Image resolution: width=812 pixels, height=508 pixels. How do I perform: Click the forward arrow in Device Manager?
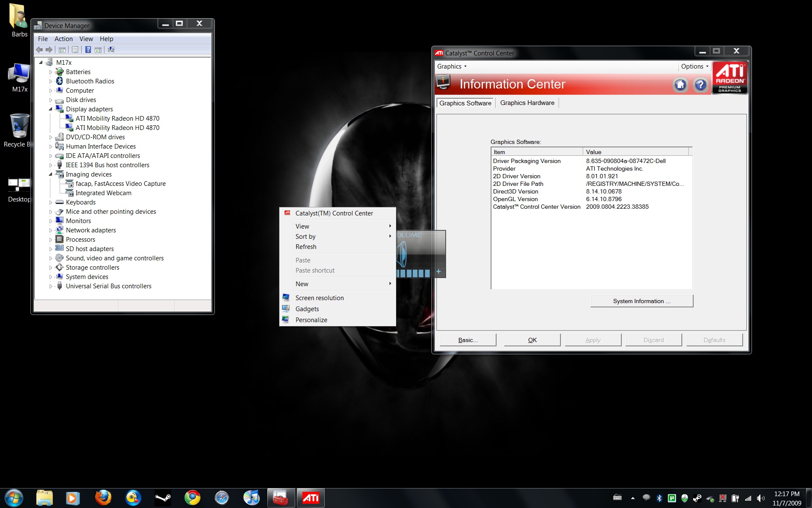pyautogui.click(x=49, y=50)
